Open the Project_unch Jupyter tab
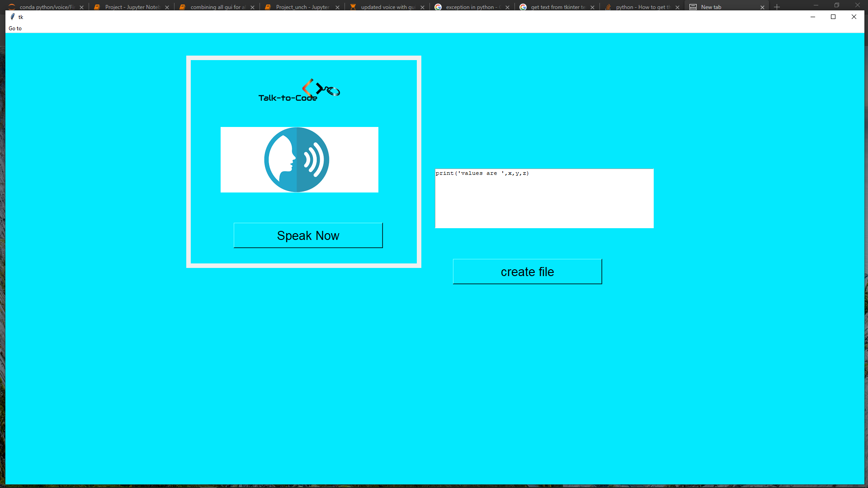Screen dimensions: 868x488 pyautogui.click(x=302, y=7)
